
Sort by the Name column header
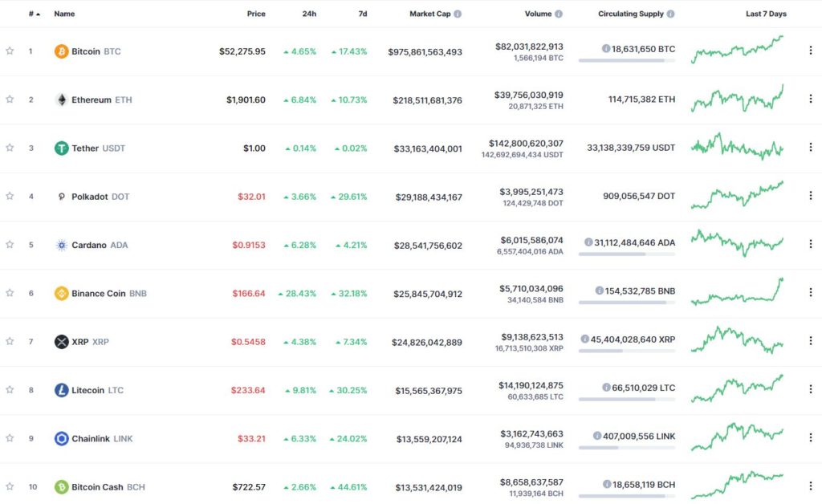click(64, 14)
